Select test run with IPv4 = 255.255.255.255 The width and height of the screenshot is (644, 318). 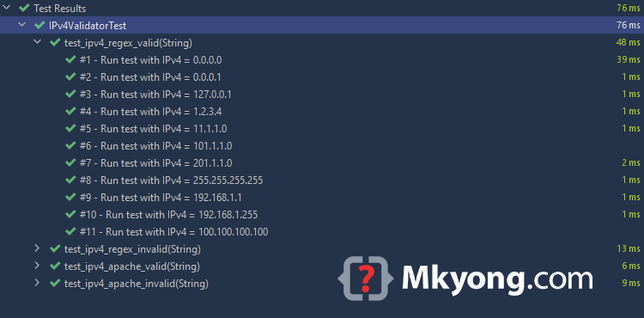coord(171,180)
